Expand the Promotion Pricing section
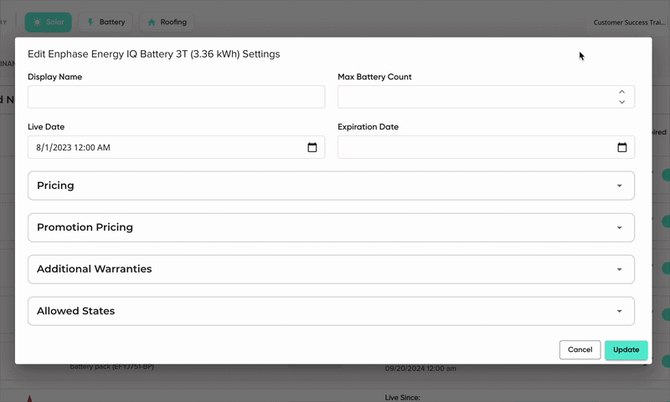Viewport: 670px width, 402px height. (331, 227)
